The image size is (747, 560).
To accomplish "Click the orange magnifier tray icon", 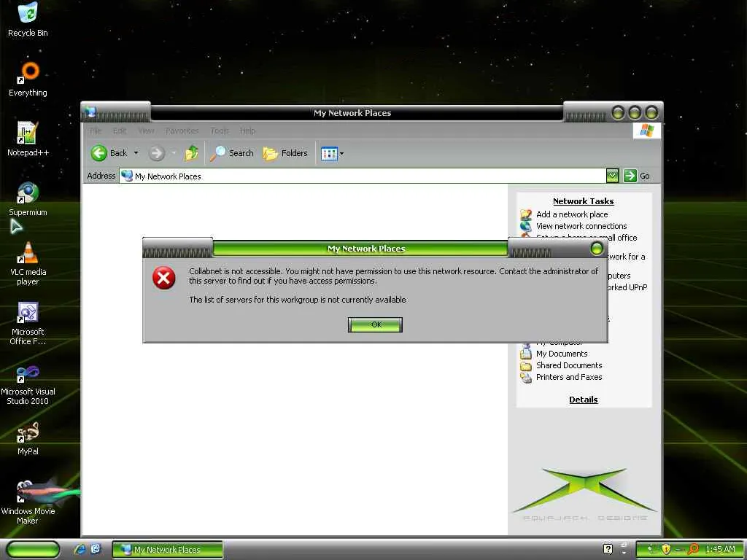I will click(694, 549).
